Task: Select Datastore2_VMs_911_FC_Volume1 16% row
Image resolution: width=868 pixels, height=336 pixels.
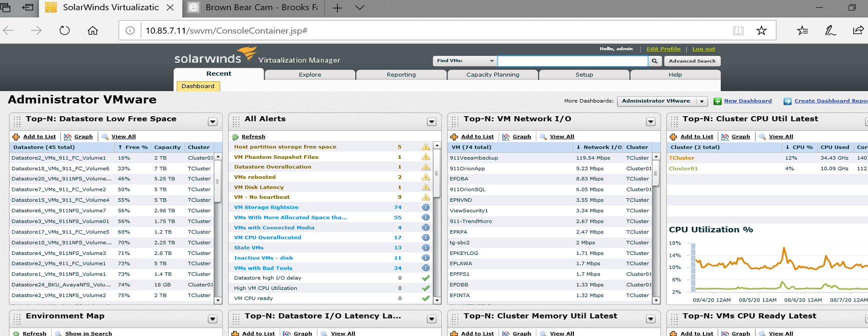Action: pos(112,158)
